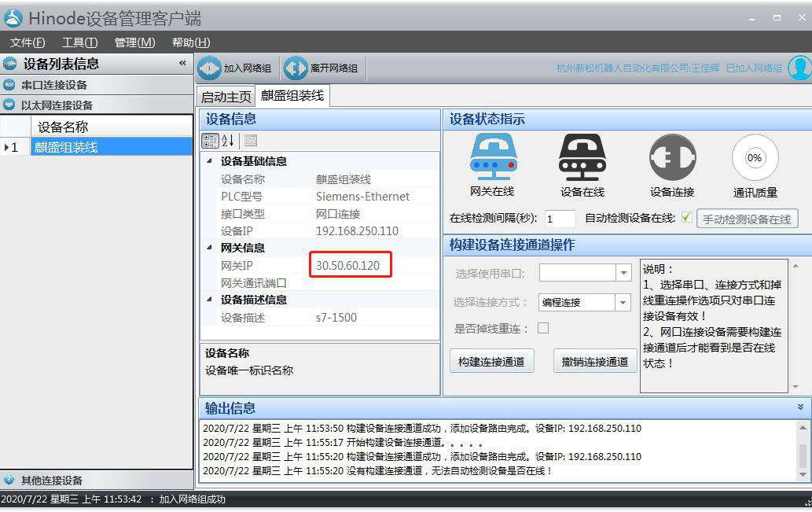Click the 通讯质量 0% gauge

pyautogui.click(x=754, y=157)
